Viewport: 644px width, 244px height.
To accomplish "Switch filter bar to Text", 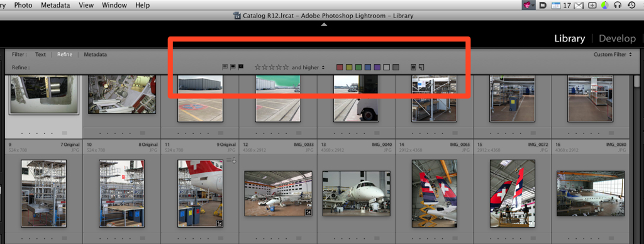I will click(40, 54).
